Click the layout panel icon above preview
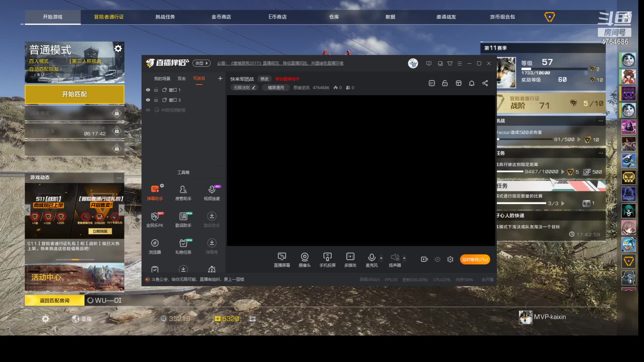This screenshot has width=644, height=362. (x=459, y=83)
